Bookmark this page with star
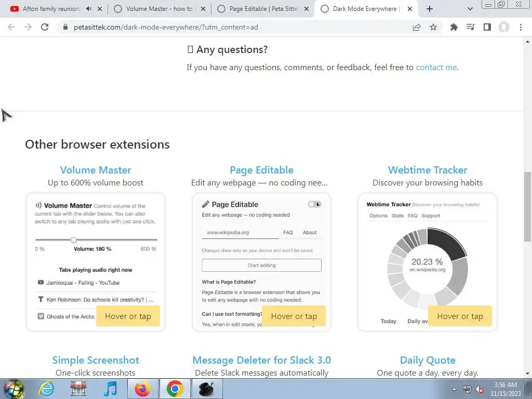The height and width of the screenshot is (399, 532). 433,27
